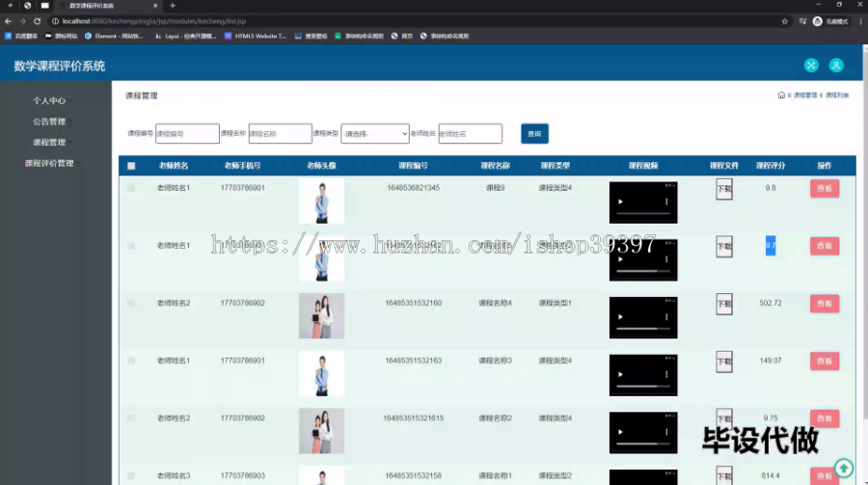The image size is (868, 485).
Task: Bookmark this page with the star icon
Action: tap(784, 21)
